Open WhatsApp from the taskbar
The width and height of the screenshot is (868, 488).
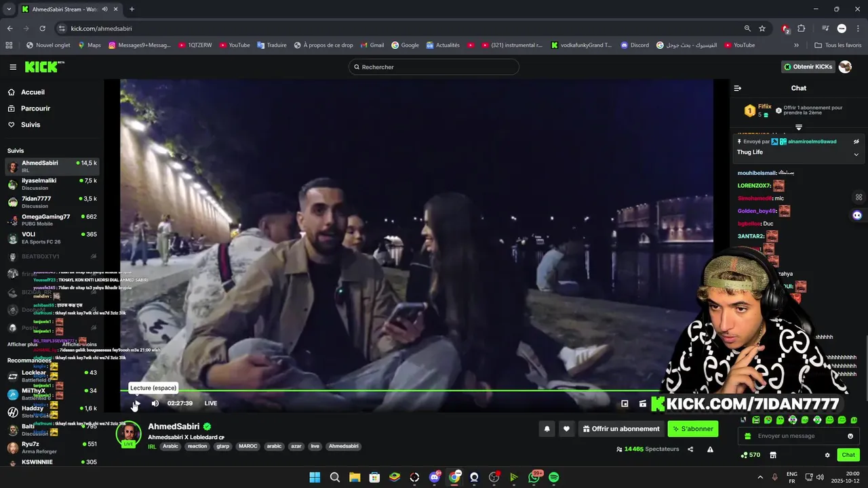534,477
